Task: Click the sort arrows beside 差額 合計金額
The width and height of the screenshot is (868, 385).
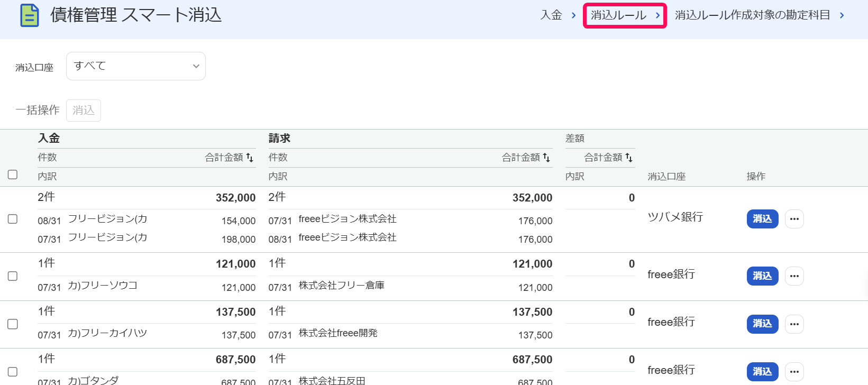Action: coord(629,158)
